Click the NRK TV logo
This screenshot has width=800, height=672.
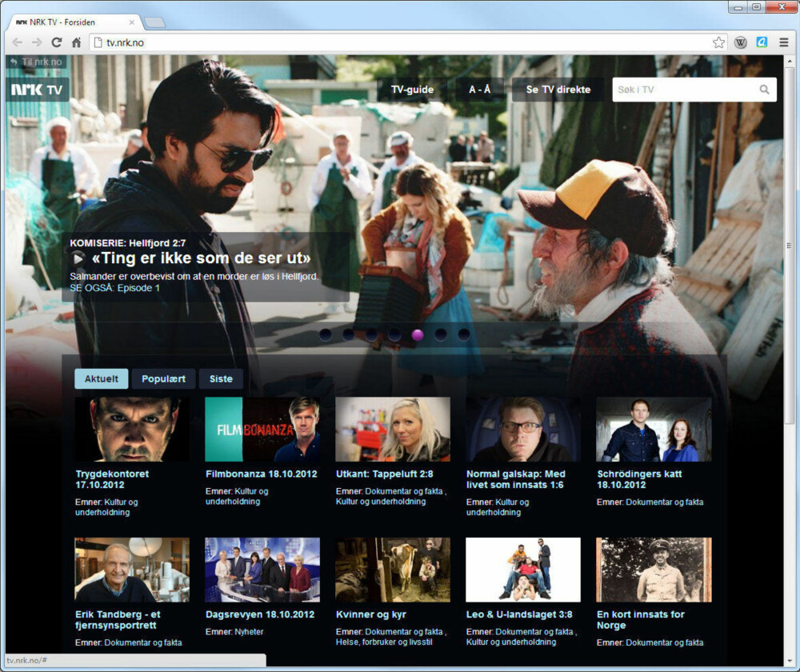[38, 90]
